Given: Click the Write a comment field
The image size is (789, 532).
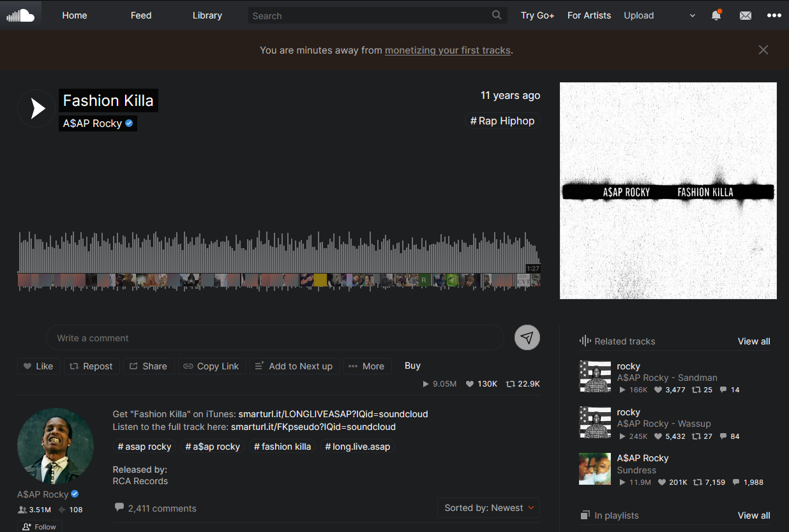Looking at the screenshot, I should click(x=275, y=338).
